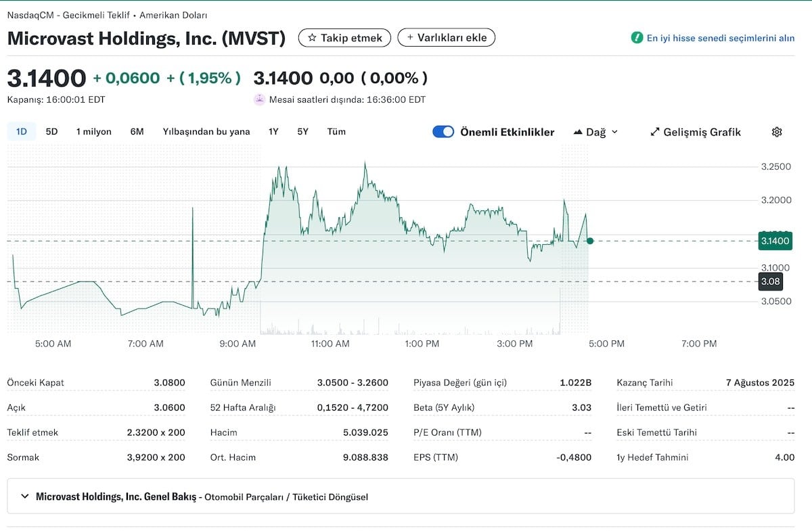
Task: Open the Gelişmiş Grafik advanced chart
Action: (x=696, y=132)
